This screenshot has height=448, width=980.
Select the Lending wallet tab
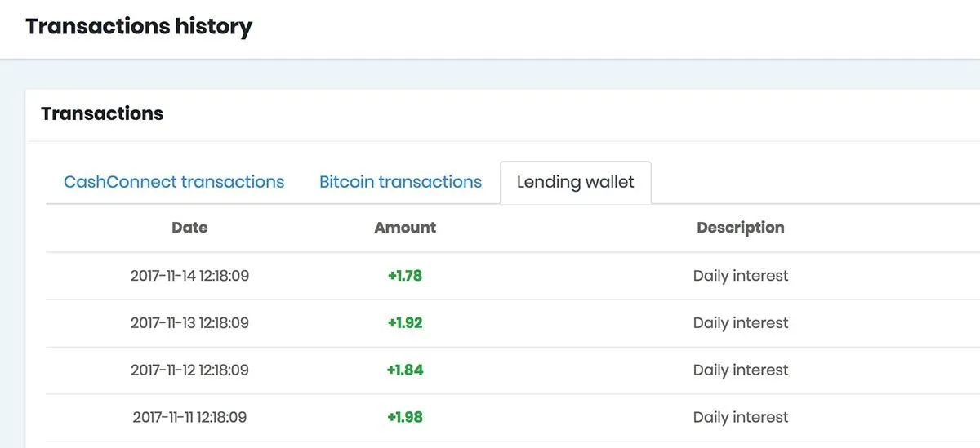(576, 183)
